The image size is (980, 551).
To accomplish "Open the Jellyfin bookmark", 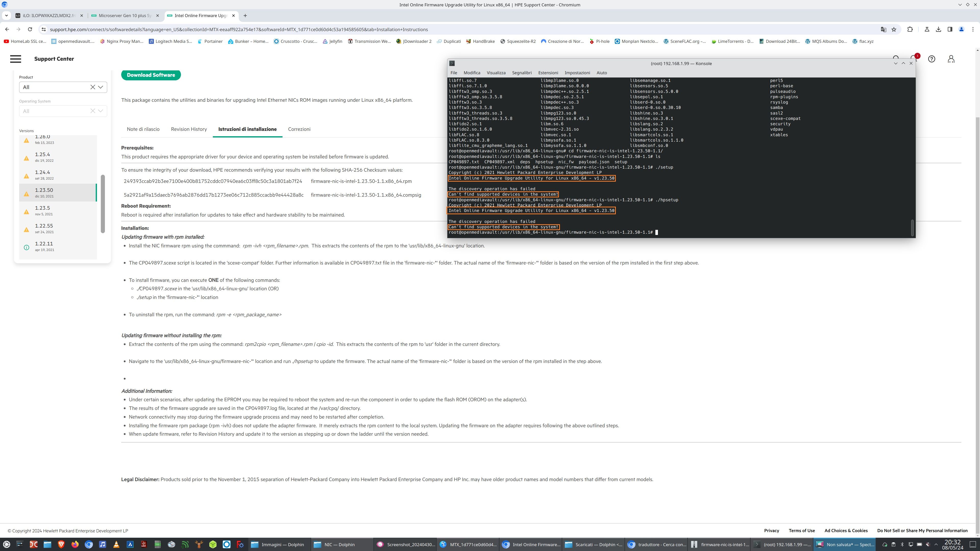I will click(x=332, y=41).
